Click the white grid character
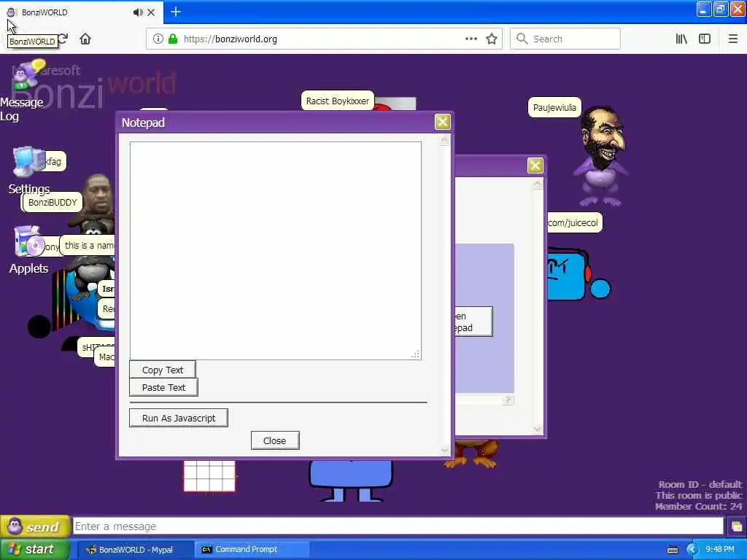Viewport: 747px width, 560px height. tap(209, 475)
